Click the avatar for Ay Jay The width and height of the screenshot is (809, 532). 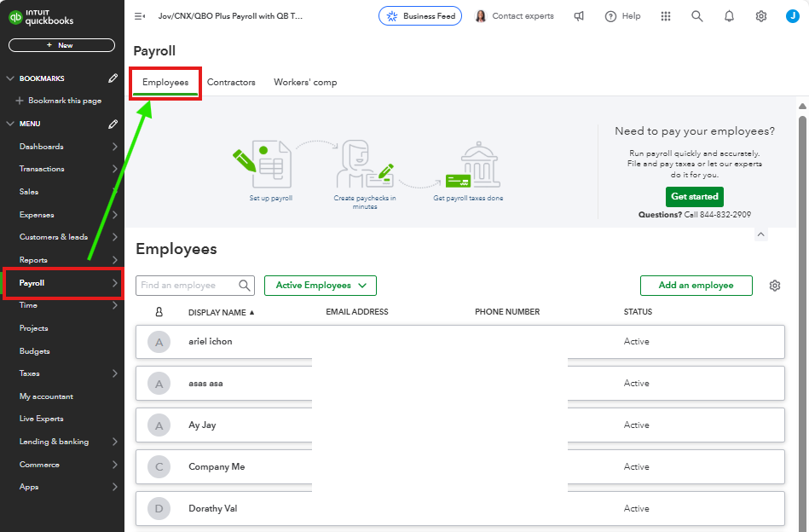159,425
